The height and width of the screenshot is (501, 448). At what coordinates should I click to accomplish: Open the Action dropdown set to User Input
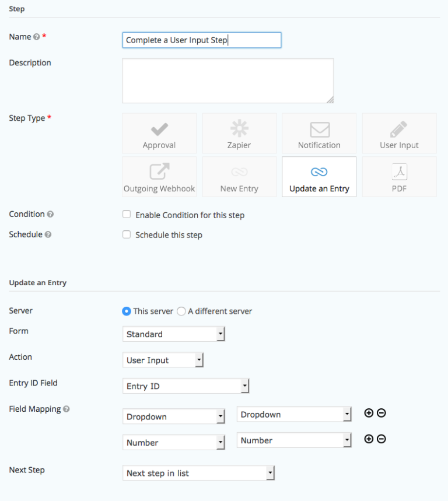[x=163, y=360]
